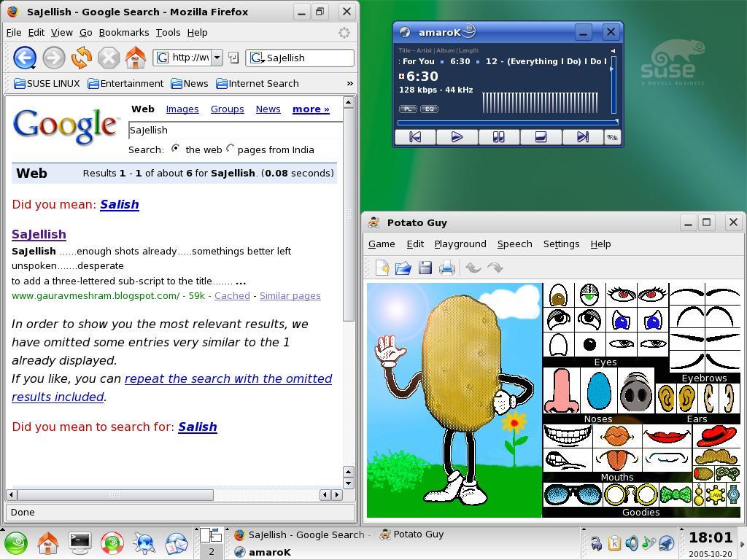Click the Go button beside URL field
This screenshot has height=560, width=747.
tap(233, 58)
